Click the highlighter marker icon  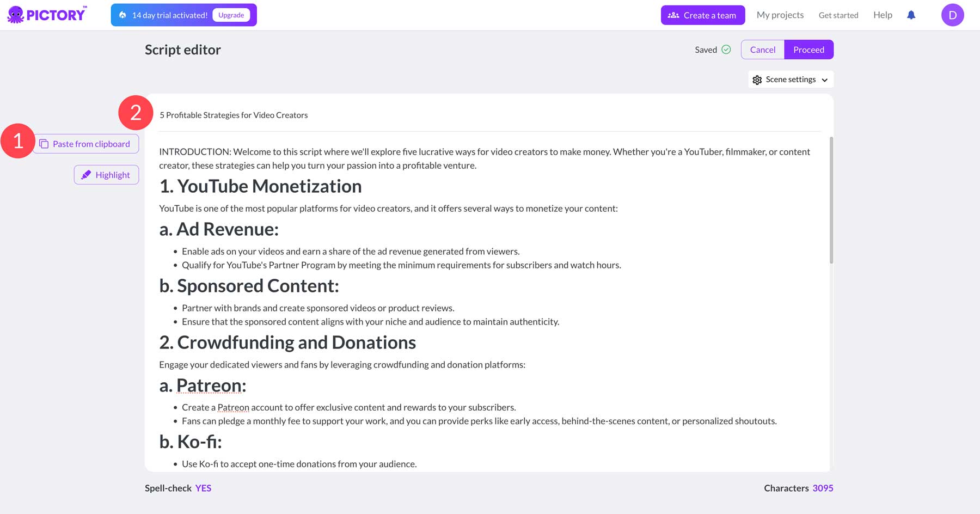click(x=86, y=175)
